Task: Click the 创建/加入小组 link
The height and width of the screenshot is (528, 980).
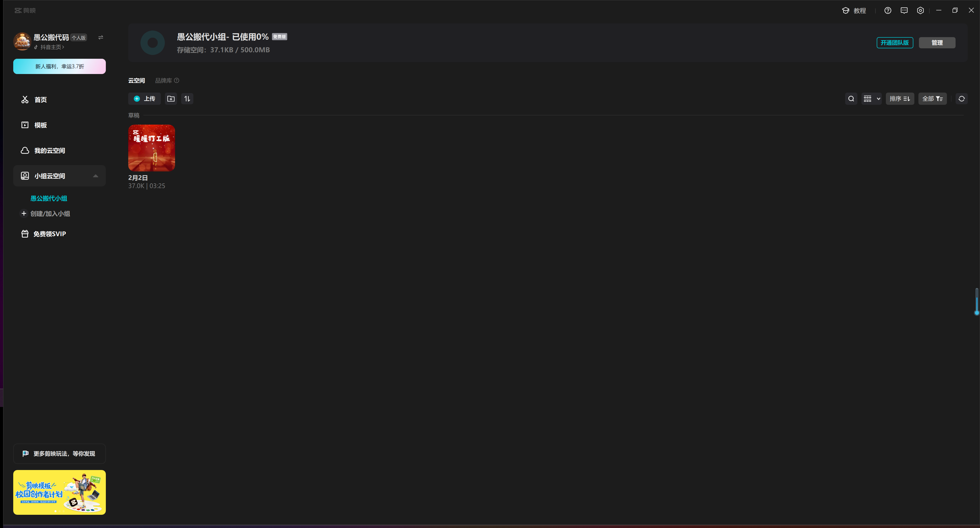Action: [x=50, y=214]
